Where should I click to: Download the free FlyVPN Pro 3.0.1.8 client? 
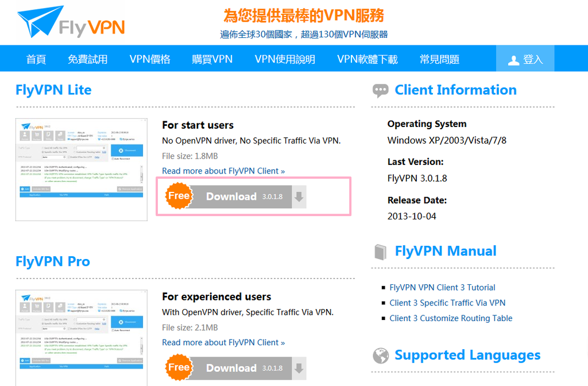[x=236, y=368]
